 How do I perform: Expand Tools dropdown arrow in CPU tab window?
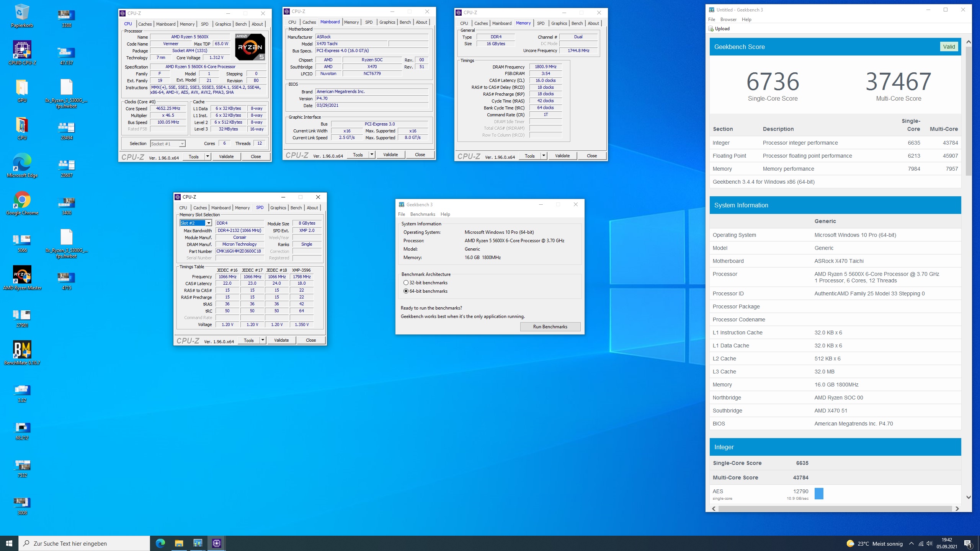click(207, 156)
